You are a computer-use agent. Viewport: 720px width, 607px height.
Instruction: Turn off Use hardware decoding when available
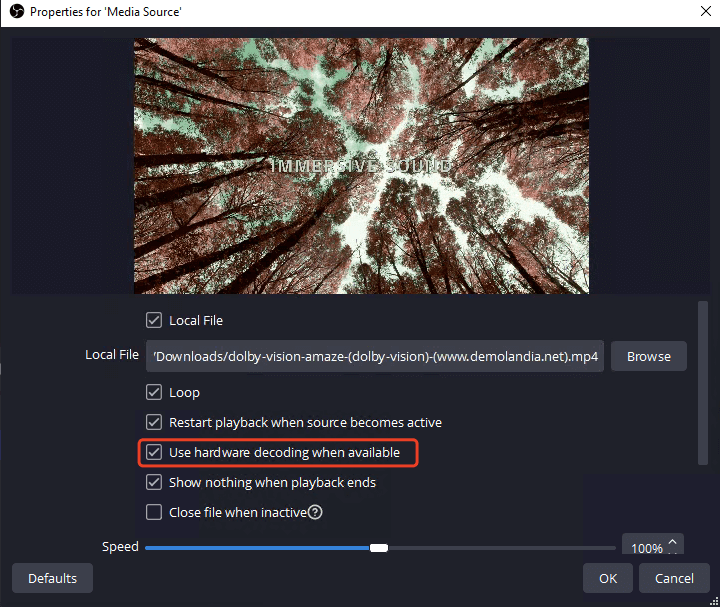pos(154,453)
